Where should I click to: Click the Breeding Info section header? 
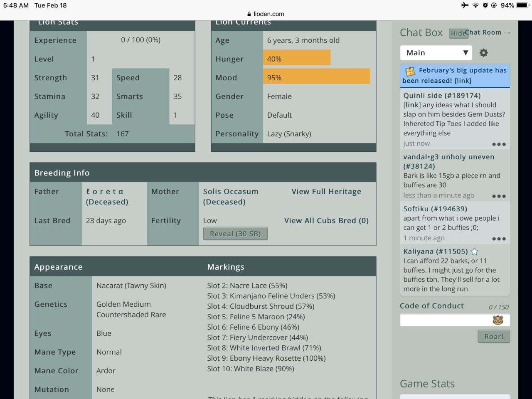pos(203,172)
